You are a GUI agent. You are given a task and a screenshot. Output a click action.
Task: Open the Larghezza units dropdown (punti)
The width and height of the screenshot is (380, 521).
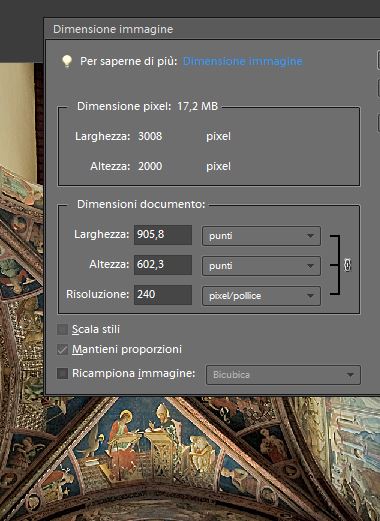click(x=261, y=236)
